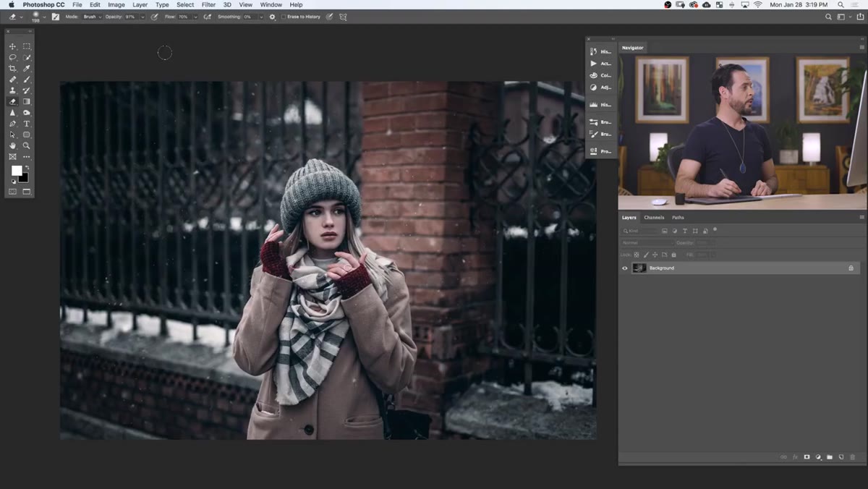Open collapsed Actions panel
Viewport: 868px width, 489px height.
tap(600, 64)
